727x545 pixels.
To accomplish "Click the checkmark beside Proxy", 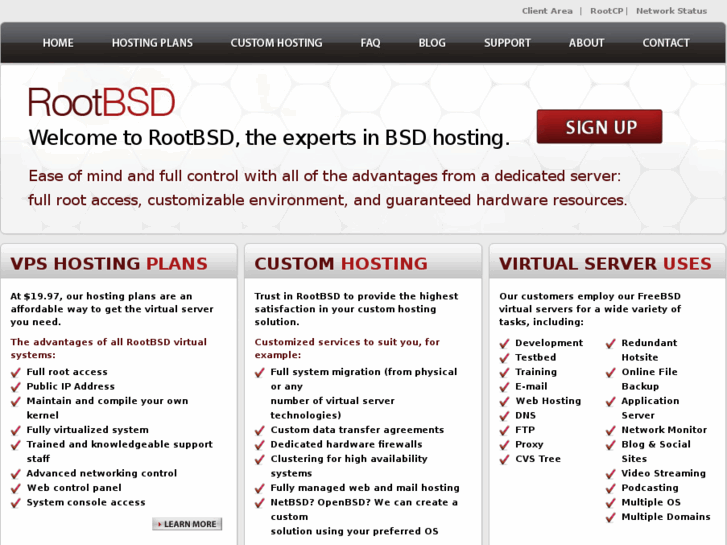I will tap(504, 445).
